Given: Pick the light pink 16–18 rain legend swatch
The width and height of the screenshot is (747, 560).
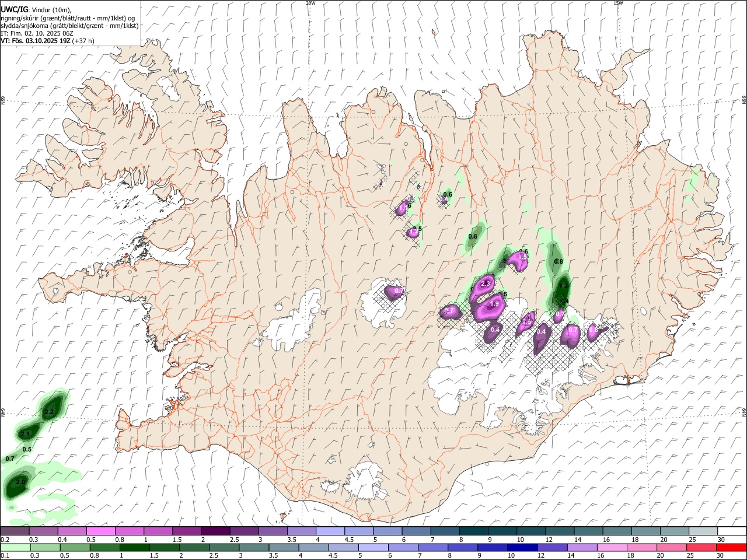Looking at the screenshot, I should point(610,547).
